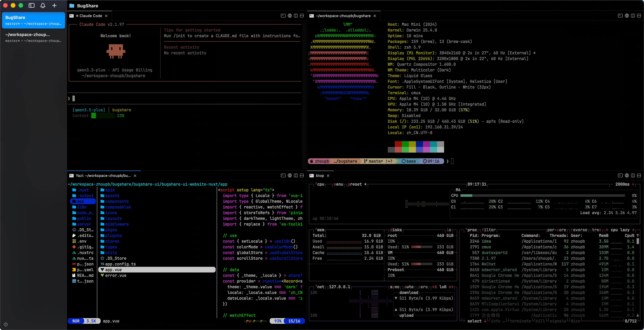The image size is (644, 330).
Task: Click the help icon in the sidebar
Action: [6, 324]
